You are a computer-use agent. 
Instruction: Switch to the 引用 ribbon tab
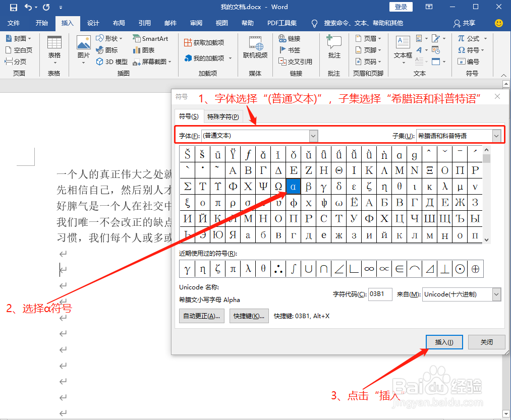[x=144, y=23]
